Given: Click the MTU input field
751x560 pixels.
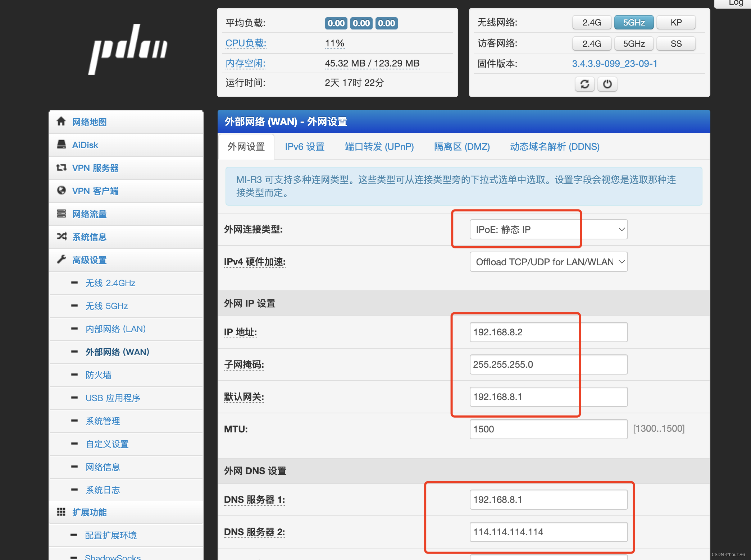Looking at the screenshot, I should [548, 429].
